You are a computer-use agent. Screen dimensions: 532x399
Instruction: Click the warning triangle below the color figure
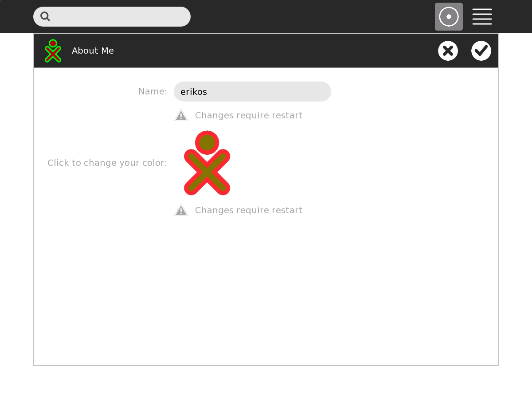(x=181, y=211)
